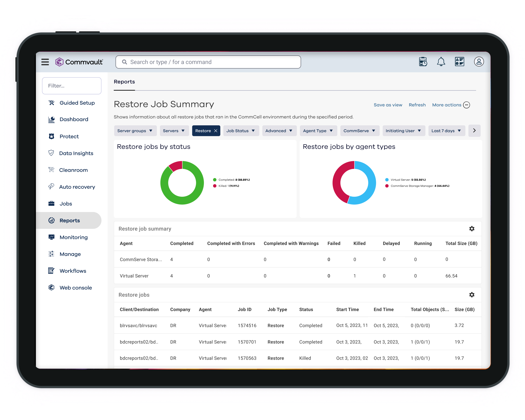Select the blrvsavc/blrvsavc client cell

[138, 325]
